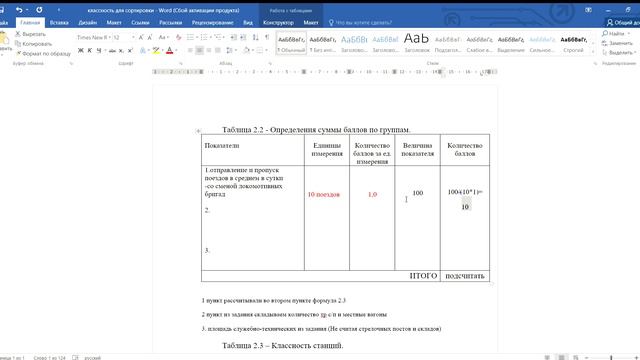Apply the Обычный (Normal) style

[x=291, y=43]
